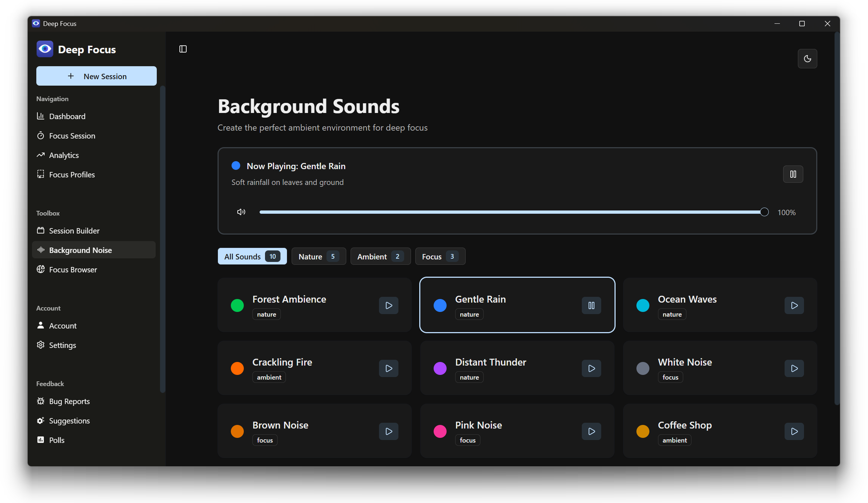Screen dimensions: 868x503
Task: Play the Ocean Waves sound
Action: click(x=794, y=305)
